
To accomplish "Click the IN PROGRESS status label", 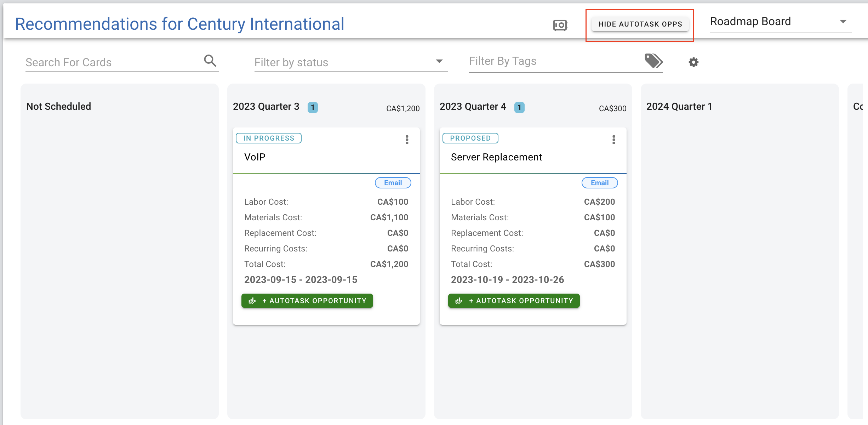I will point(269,138).
